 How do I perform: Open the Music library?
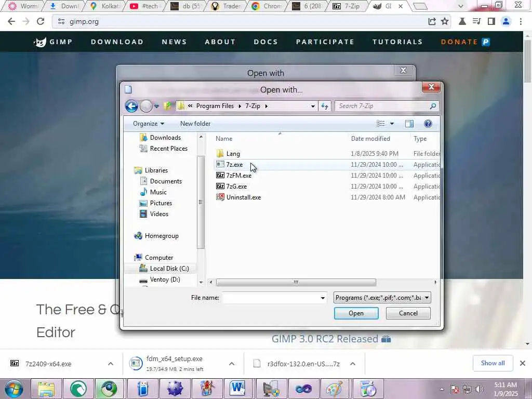153,192
